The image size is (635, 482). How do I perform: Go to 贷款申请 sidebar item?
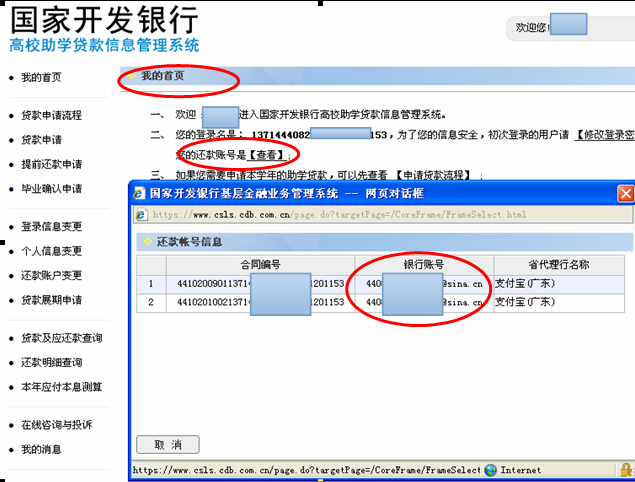(x=41, y=140)
